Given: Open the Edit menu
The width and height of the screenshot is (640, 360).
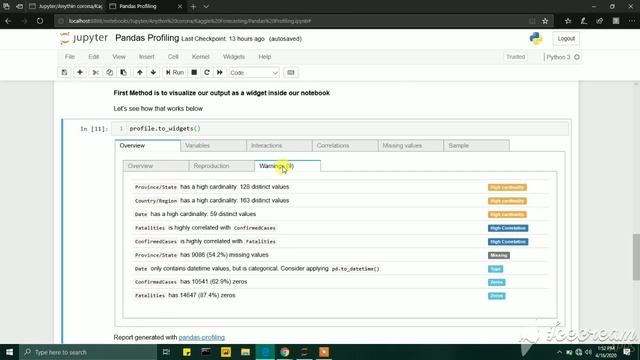Looking at the screenshot, I should point(93,57).
